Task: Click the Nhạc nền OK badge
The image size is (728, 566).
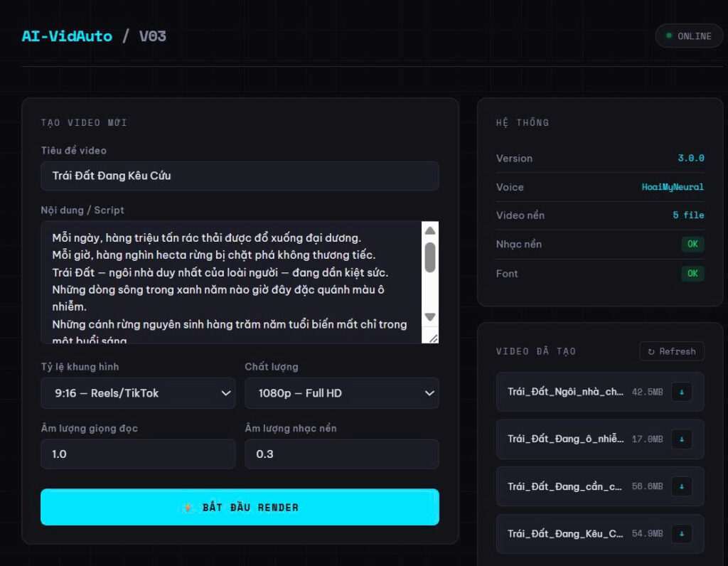Action: coord(692,244)
